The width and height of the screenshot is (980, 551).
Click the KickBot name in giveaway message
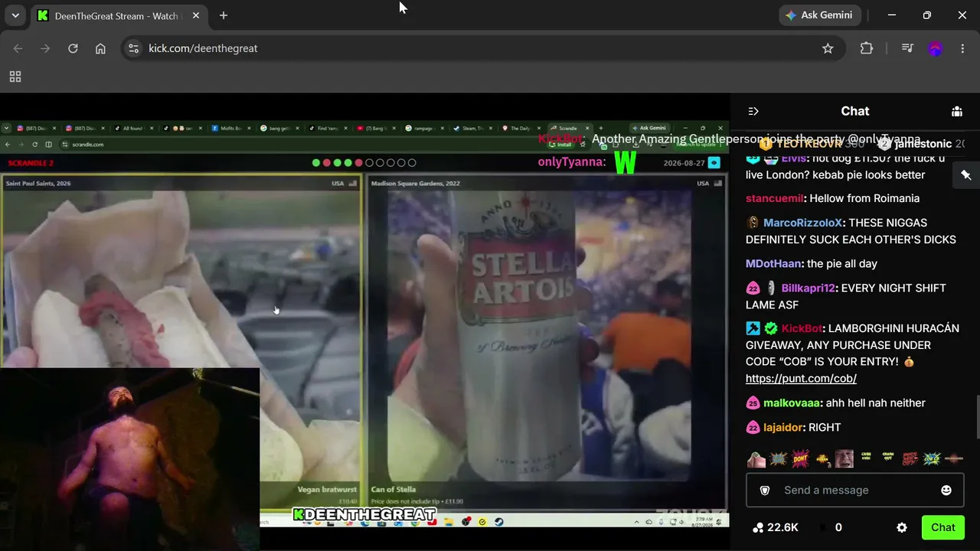point(802,328)
